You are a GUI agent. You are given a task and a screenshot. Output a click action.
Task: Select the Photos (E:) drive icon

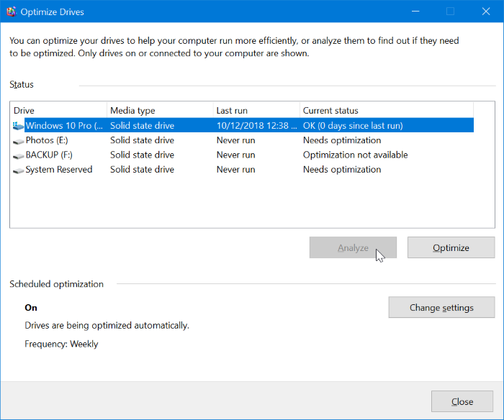coord(18,141)
